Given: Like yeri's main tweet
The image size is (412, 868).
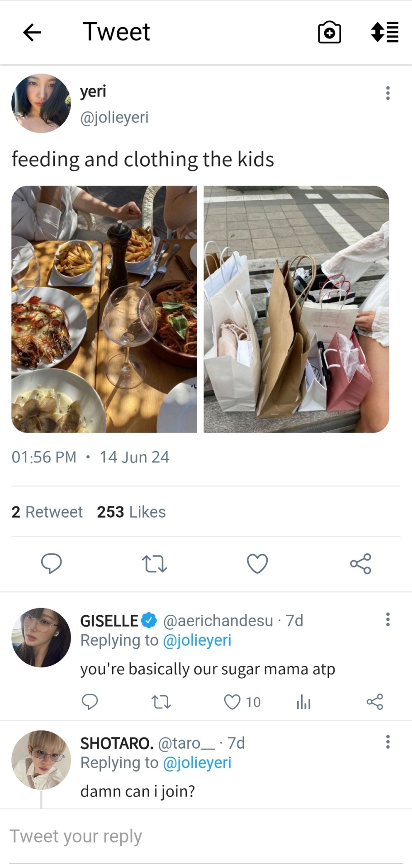Looking at the screenshot, I should [x=257, y=564].
